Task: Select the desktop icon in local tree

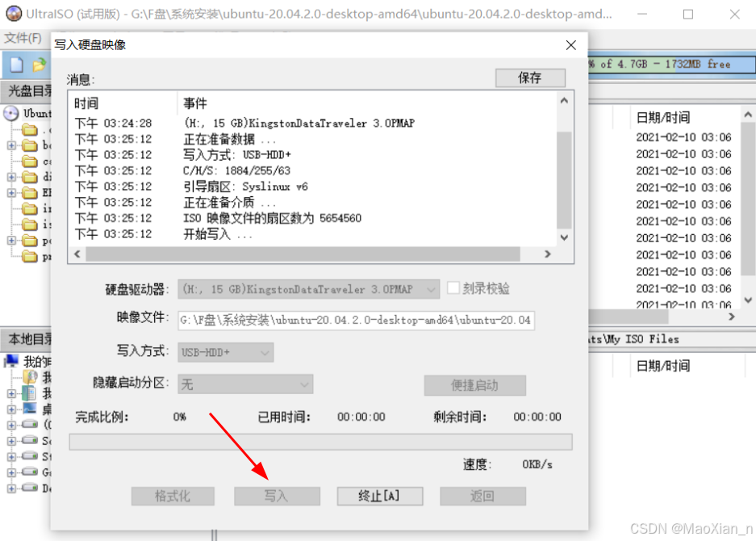Action: 30,409
